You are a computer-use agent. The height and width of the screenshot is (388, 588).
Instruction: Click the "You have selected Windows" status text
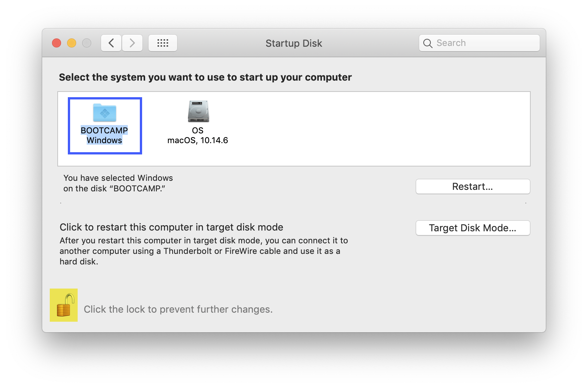[x=118, y=178]
